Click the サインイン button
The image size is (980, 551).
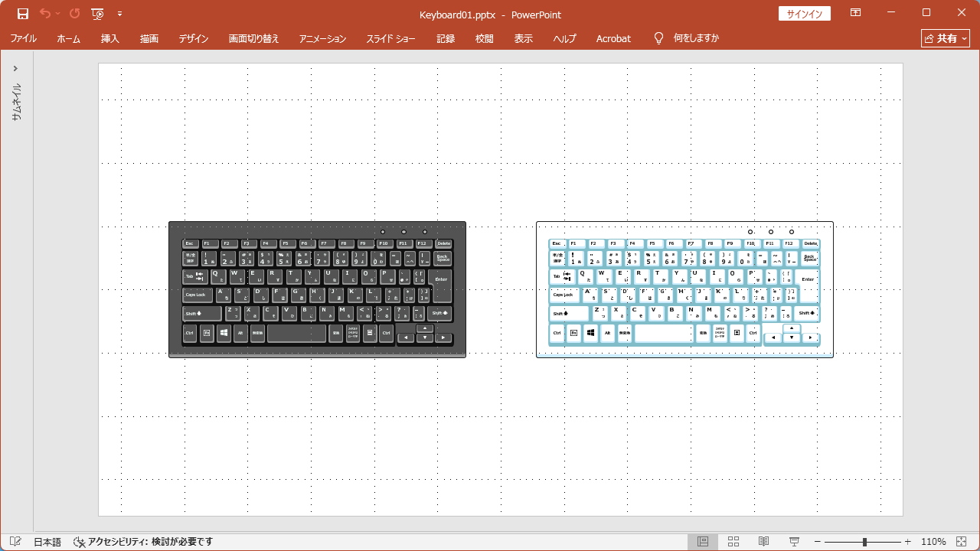coord(805,13)
